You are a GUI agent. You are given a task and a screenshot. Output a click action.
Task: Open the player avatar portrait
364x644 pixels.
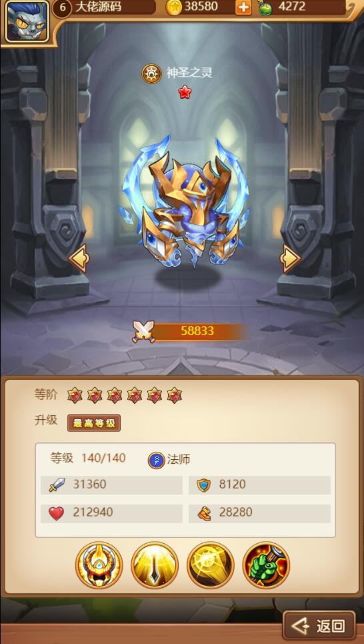coord(27,21)
